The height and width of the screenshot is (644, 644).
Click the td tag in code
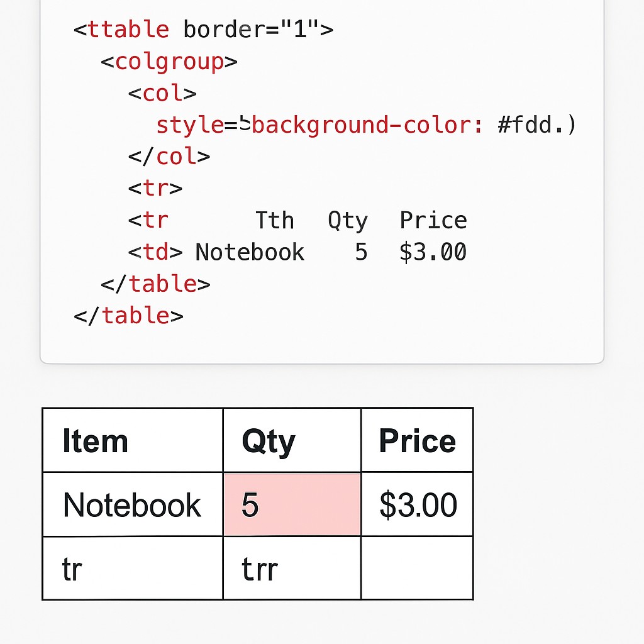pyautogui.click(x=155, y=252)
